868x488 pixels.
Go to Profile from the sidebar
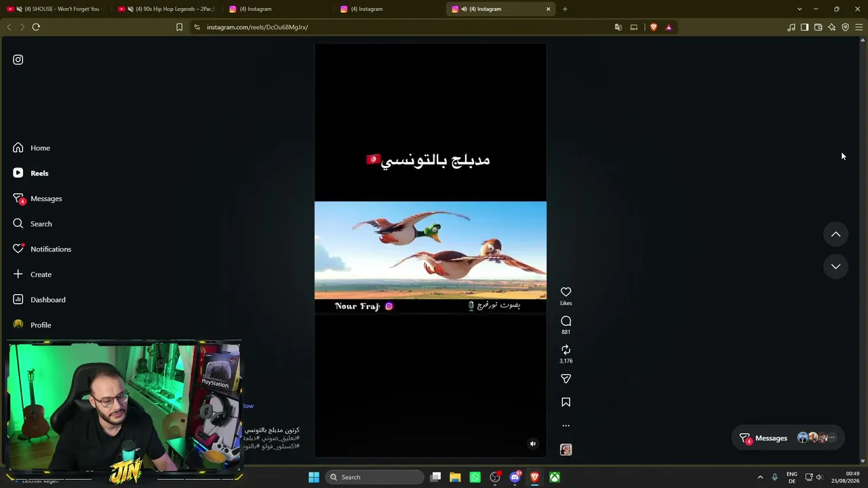pyautogui.click(x=32, y=325)
